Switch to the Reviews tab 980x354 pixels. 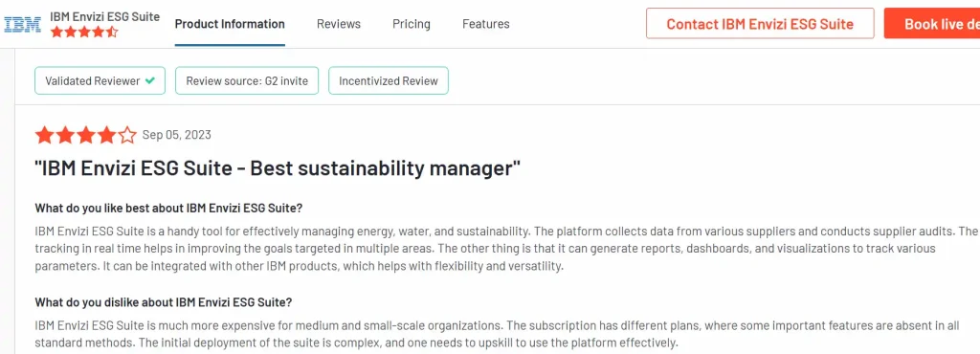338,24
